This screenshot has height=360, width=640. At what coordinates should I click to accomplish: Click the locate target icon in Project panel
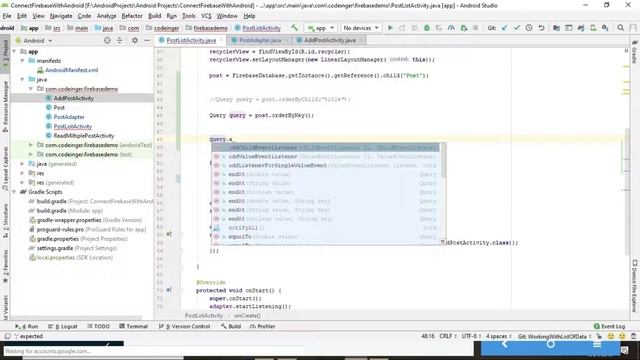coord(107,40)
